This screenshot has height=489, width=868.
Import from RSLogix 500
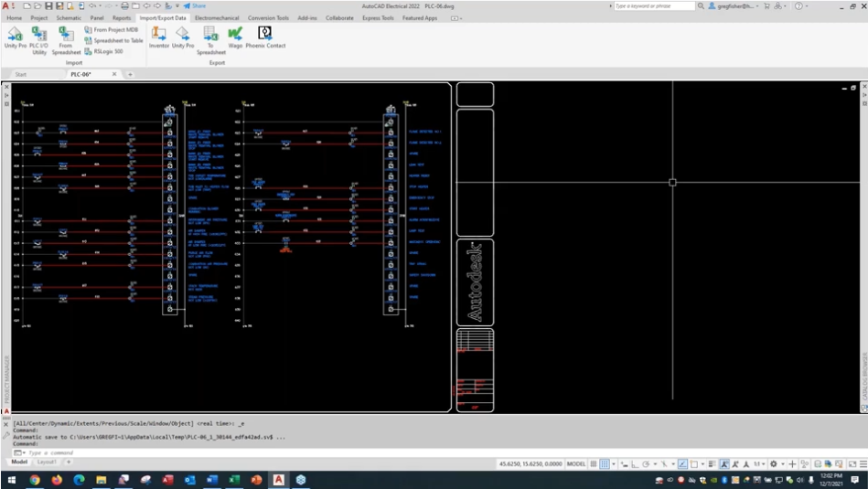point(104,51)
